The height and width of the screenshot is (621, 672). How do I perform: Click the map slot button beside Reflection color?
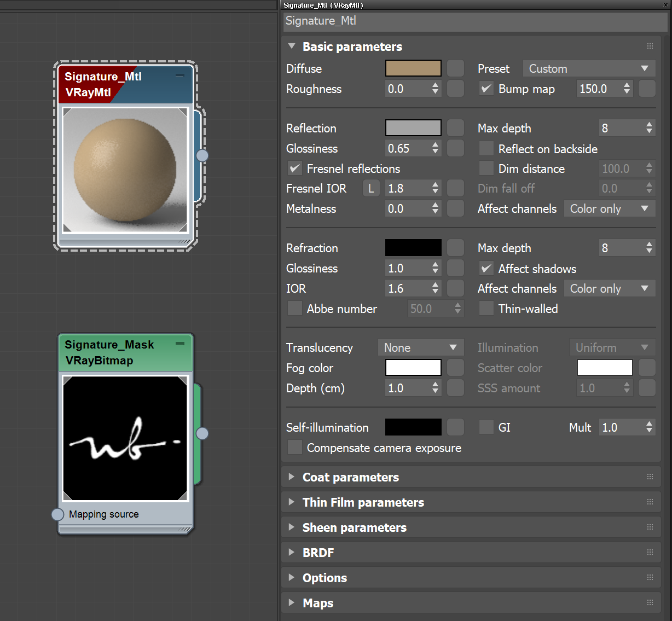[x=455, y=128]
